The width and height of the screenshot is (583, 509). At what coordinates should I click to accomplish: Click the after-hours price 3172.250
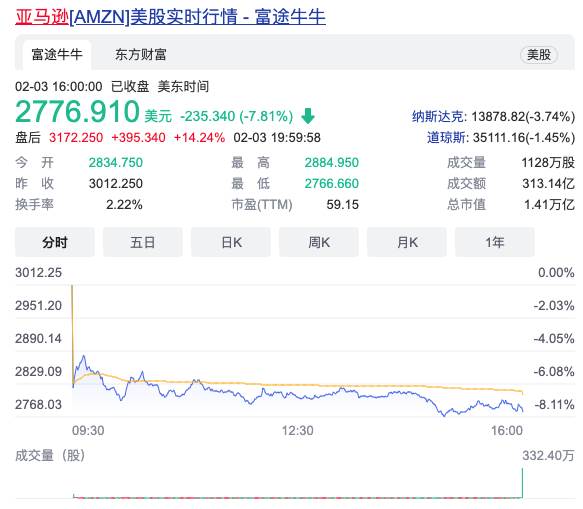[76, 138]
